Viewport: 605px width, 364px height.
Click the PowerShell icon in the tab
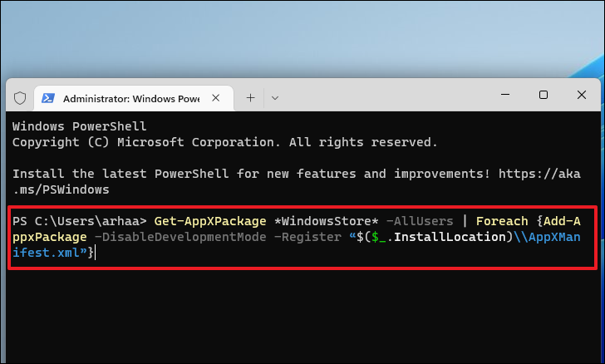pos(48,98)
